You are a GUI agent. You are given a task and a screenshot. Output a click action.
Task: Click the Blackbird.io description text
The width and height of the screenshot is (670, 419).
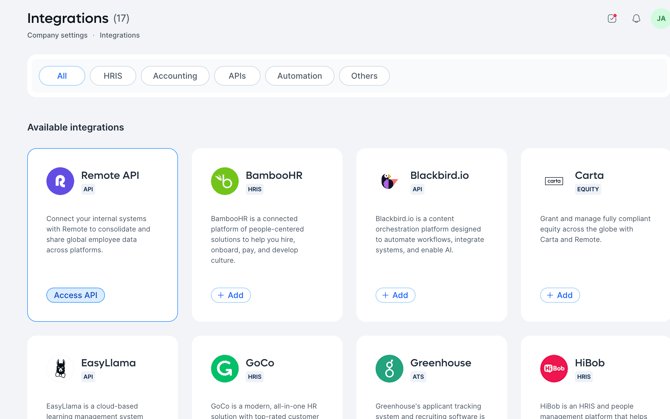(x=429, y=234)
